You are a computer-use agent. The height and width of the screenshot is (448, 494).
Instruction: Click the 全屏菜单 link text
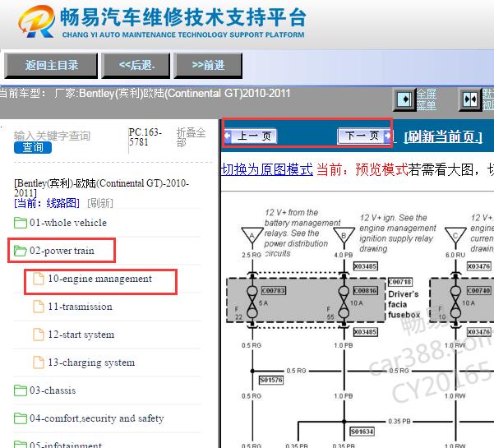[x=427, y=99]
